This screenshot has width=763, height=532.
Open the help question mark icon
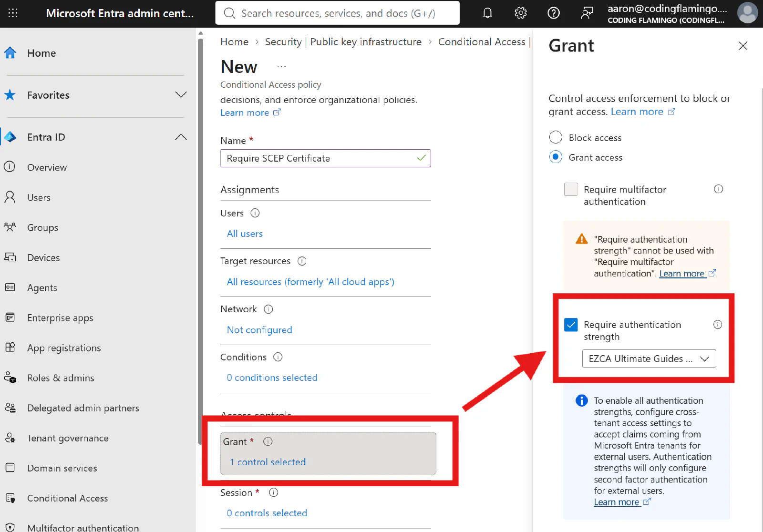(x=554, y=13)
